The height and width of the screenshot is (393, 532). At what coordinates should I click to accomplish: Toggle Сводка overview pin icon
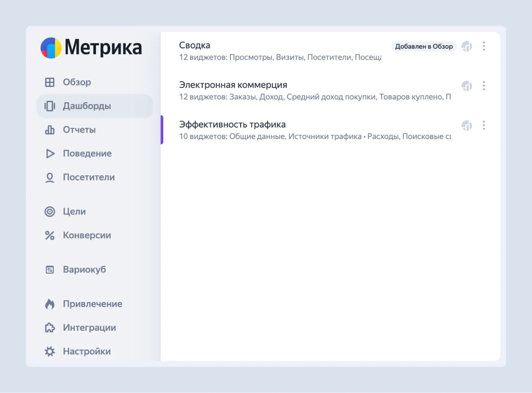(466, 47)
